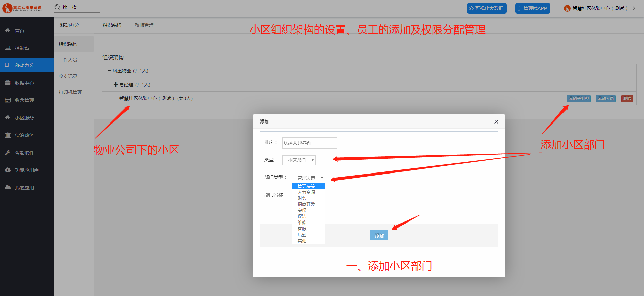Expand the 总经理 tree node

pos(116,85)
